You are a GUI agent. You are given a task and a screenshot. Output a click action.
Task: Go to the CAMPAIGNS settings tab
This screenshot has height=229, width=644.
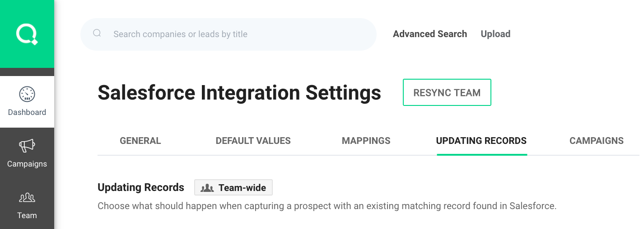(596, 141)
